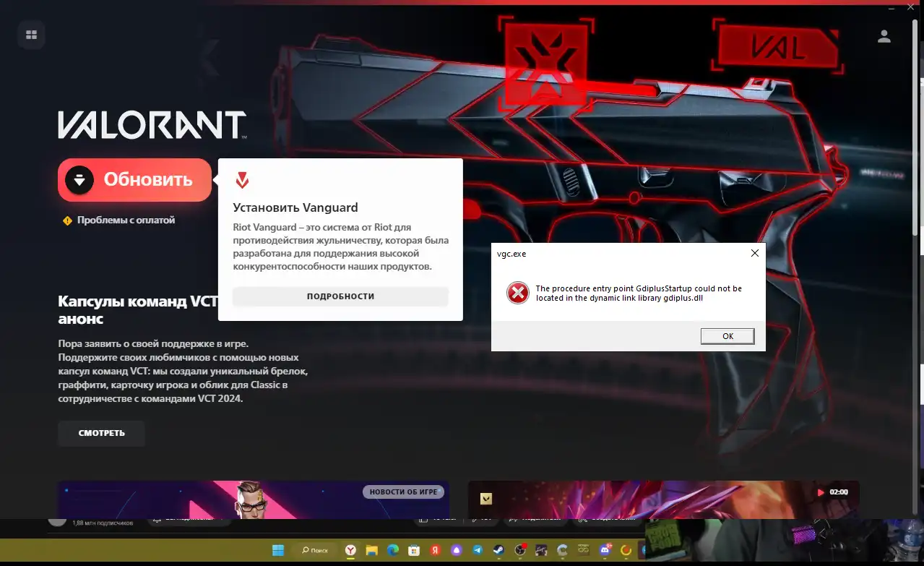This screenshot has width=924, height=566.
Task: Open Discord from the taskbar
Action: point(605,550)
